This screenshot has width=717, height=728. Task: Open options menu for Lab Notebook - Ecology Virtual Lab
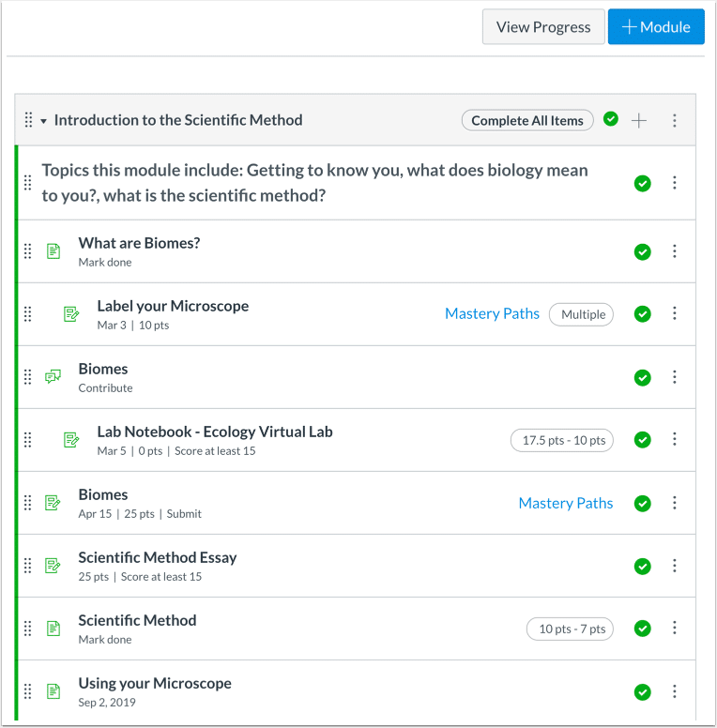[674, 440]
